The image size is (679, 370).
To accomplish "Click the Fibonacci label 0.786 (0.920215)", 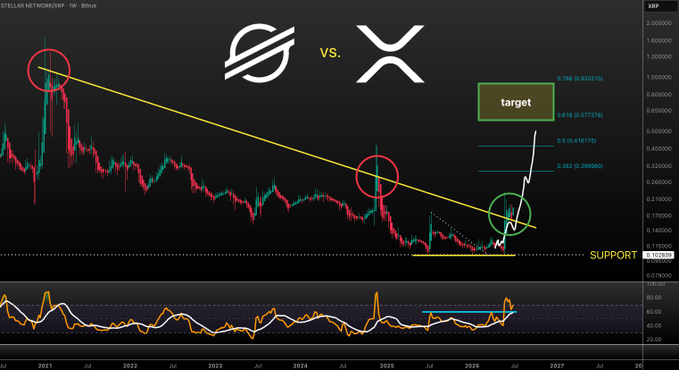I will click(579, 78).
